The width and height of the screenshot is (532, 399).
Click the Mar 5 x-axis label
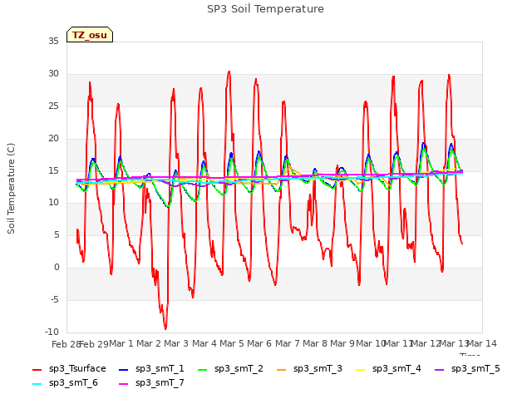[x=232, y=343]
